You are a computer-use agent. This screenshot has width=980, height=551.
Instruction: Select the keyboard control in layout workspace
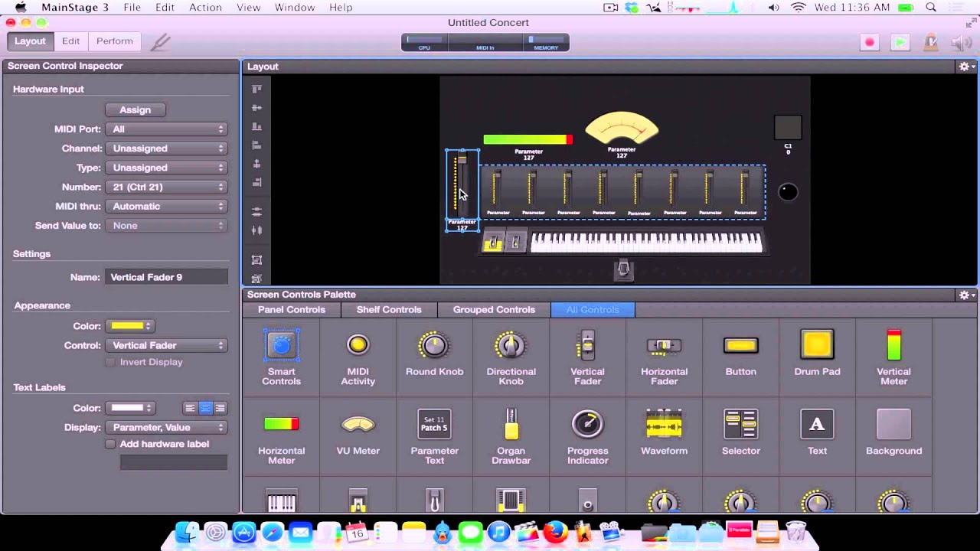point(646,243)
